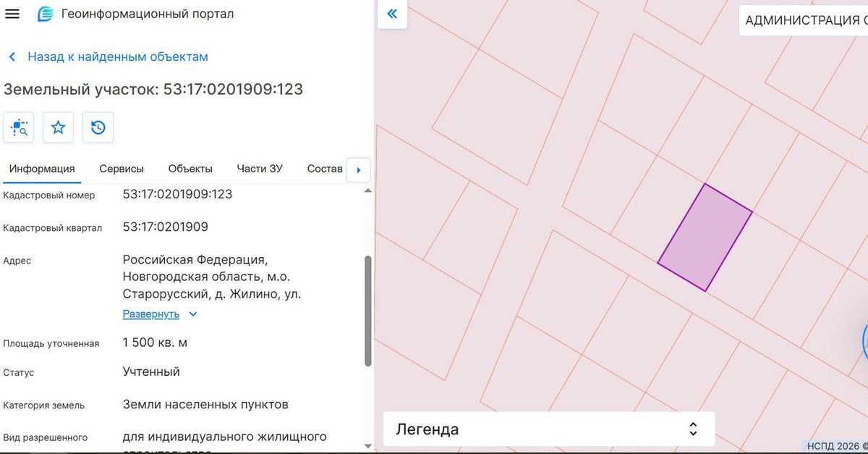The image size is (868, 454).
Task: Click the heading Земельный участок: 53:17:0201909:123
Action: click(x=153, y=89)
